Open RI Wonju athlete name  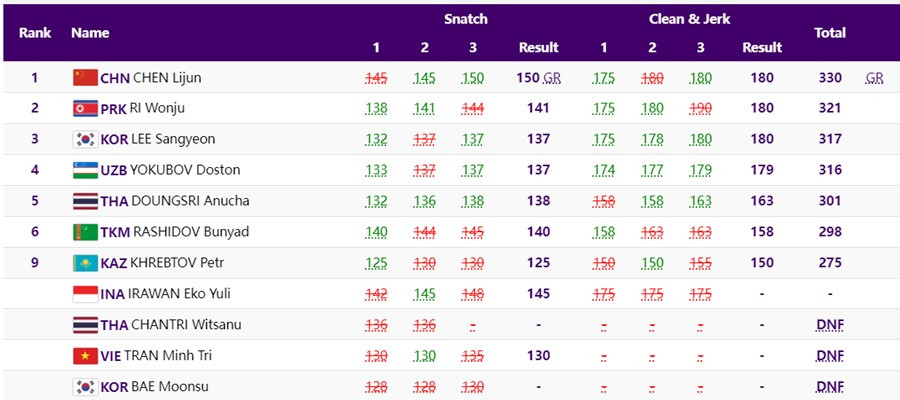159,109
